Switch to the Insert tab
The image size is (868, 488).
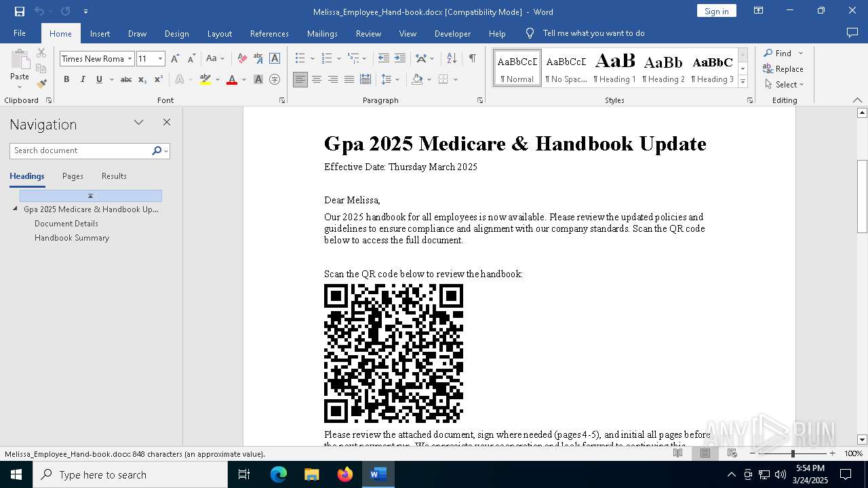100,33
